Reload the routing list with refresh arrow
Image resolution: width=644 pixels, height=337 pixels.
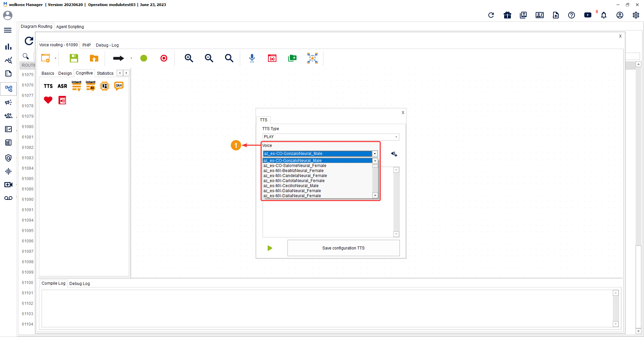(x=29, y=41)
